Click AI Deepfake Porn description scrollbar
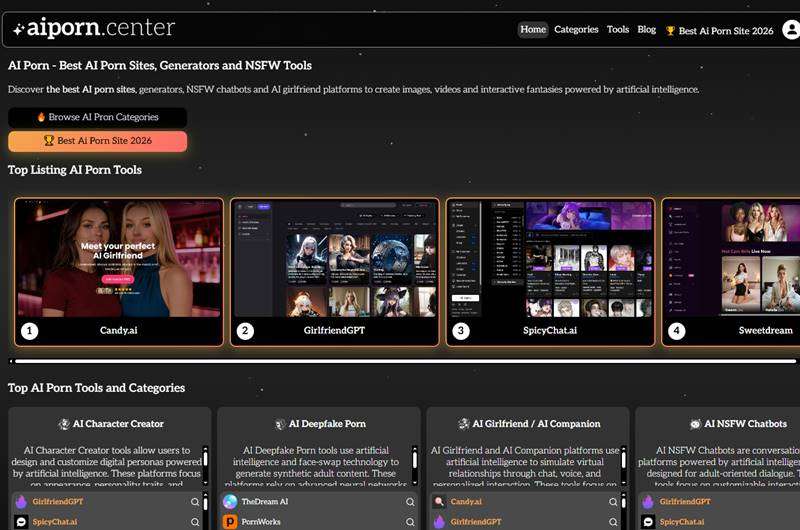The image size is (800, 530). pos(415,465)
